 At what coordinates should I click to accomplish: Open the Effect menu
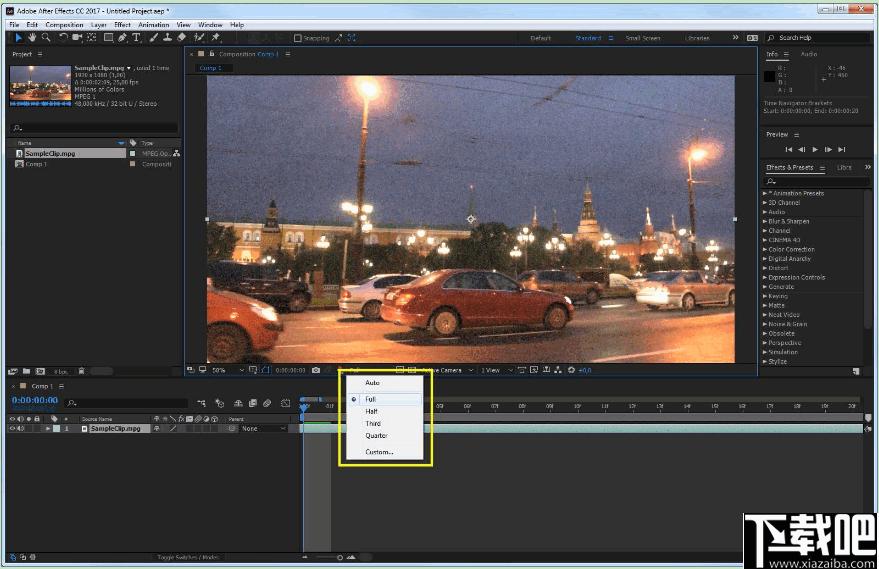pos(122,25)
